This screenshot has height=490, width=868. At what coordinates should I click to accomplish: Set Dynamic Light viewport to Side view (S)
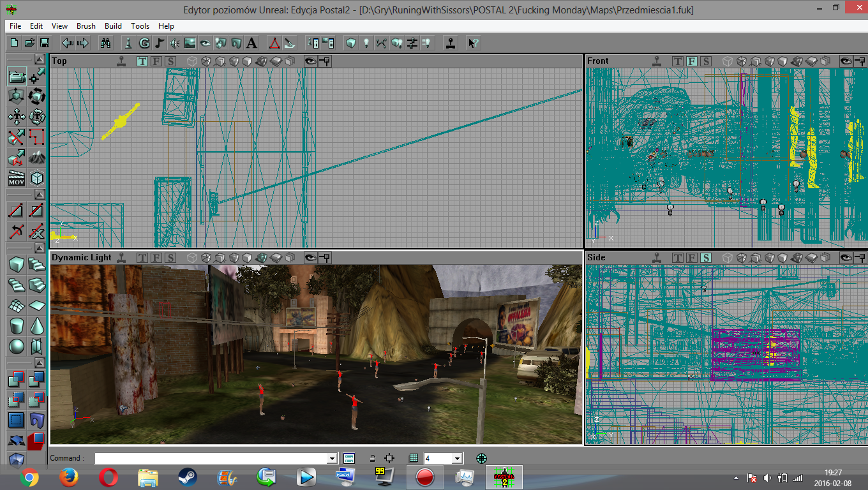coord(170,258)
